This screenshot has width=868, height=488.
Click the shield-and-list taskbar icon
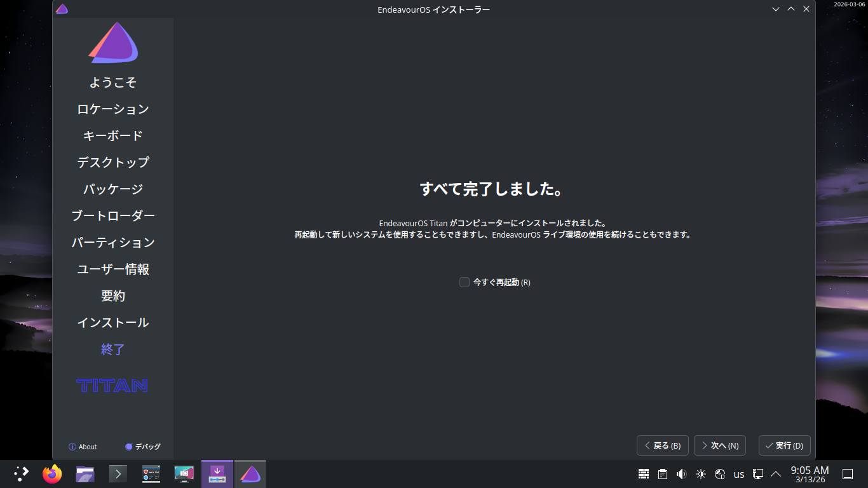151,474
